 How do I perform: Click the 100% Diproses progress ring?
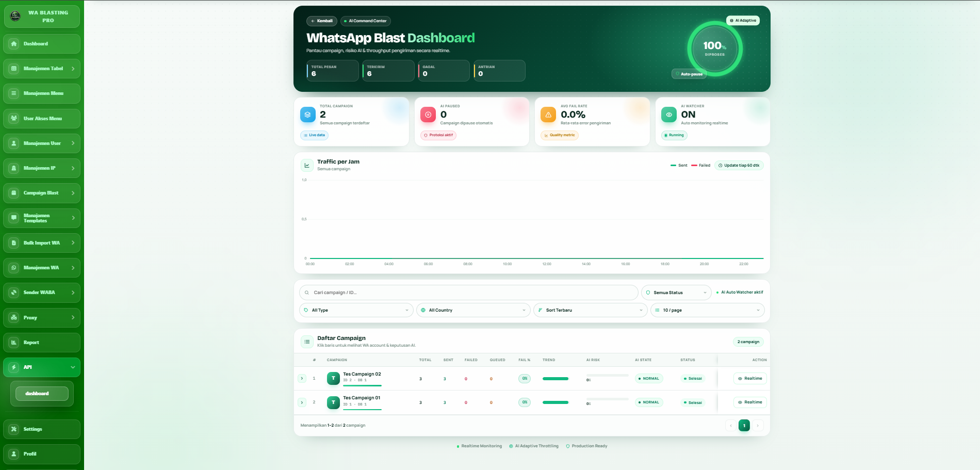[x=714, y=48]
